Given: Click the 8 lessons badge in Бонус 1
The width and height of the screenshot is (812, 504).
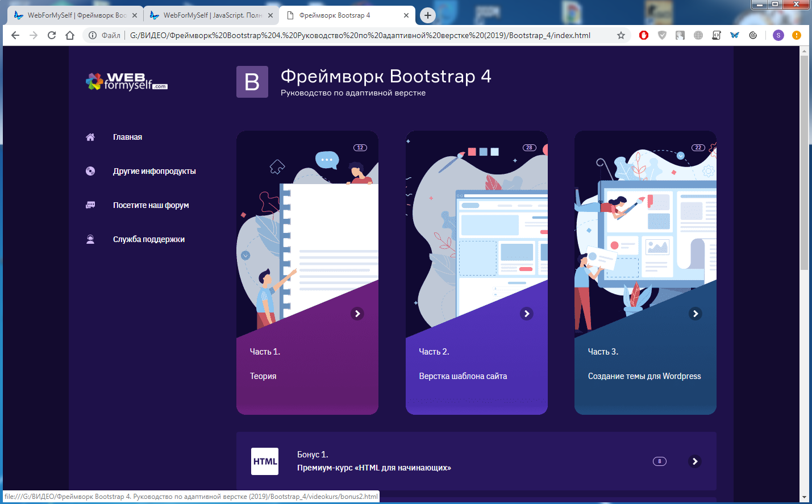Looking at the screenshot, I should [660, 461].
